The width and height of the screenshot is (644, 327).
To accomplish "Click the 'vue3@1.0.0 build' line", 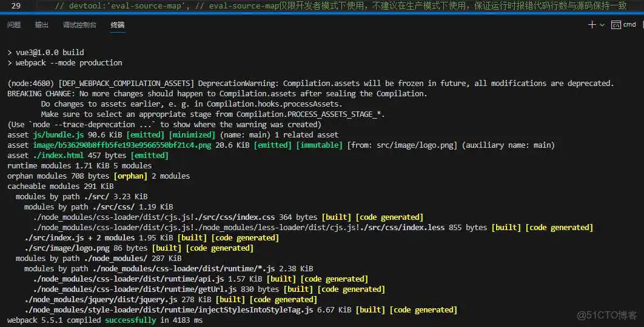I will 45,53.
